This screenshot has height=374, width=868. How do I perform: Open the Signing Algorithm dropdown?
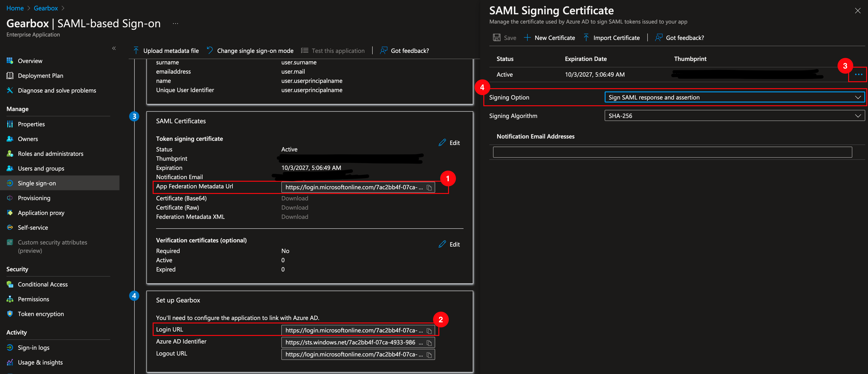coord(734,116)
